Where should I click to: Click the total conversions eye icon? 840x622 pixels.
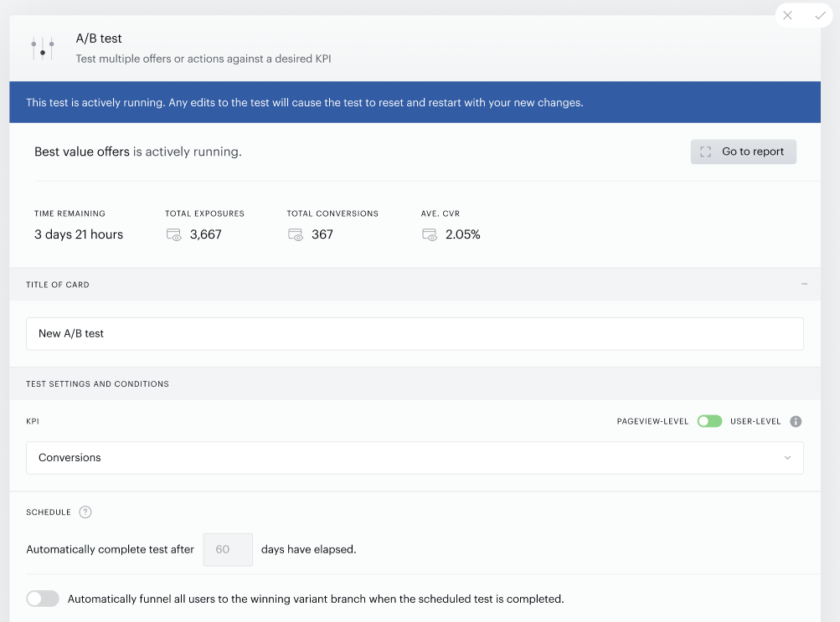coord(296,234)
